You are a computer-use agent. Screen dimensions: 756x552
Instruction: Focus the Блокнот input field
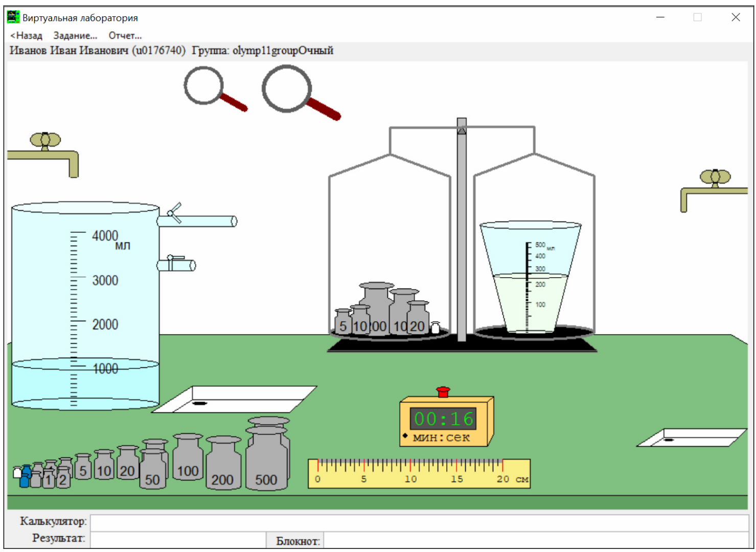[x=536, y=540]
